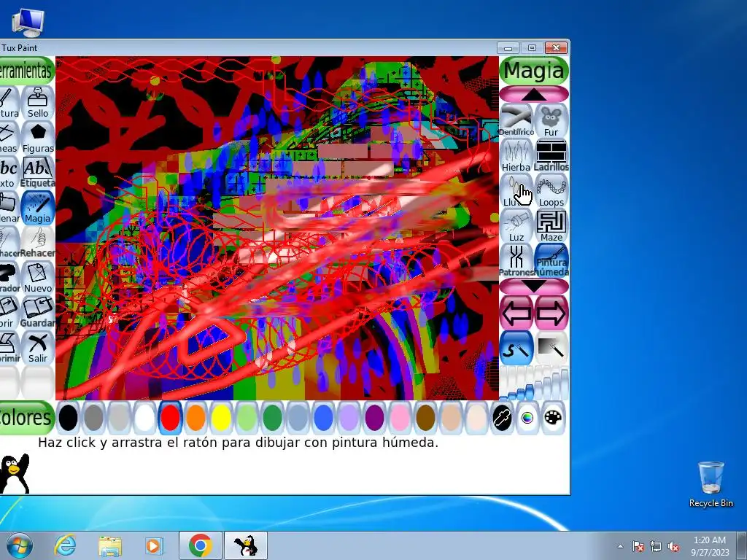Click the network status tray icon

click(656, 546)
